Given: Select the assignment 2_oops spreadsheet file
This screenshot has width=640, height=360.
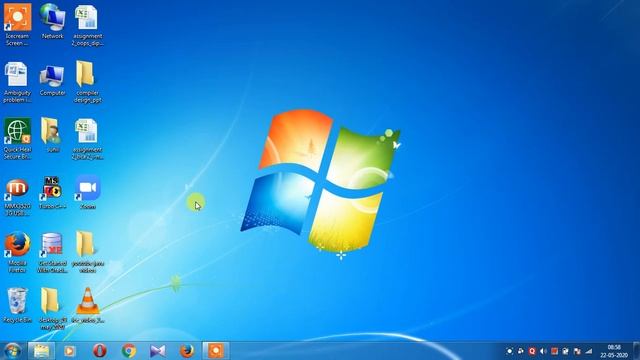Looking at the screenshot, I should pos(87,24).
